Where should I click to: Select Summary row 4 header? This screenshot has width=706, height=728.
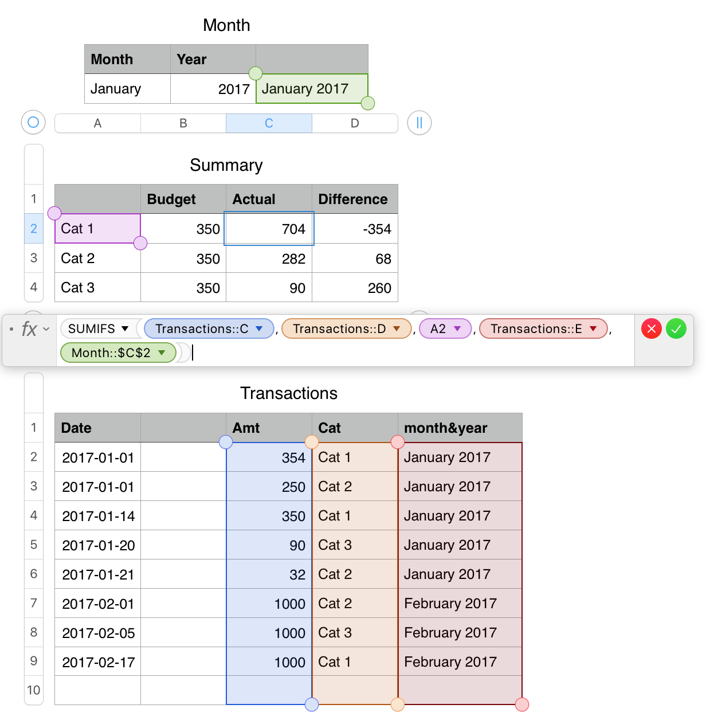(x=34, y=287)
